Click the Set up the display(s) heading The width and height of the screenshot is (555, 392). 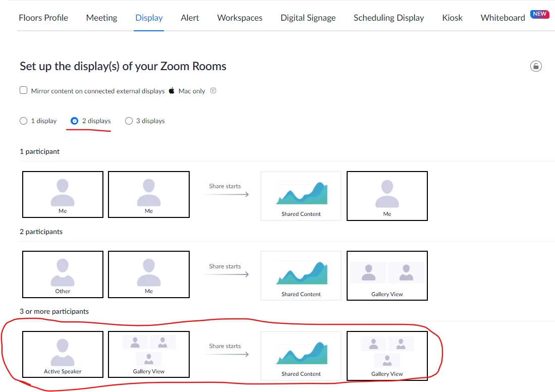123,66
